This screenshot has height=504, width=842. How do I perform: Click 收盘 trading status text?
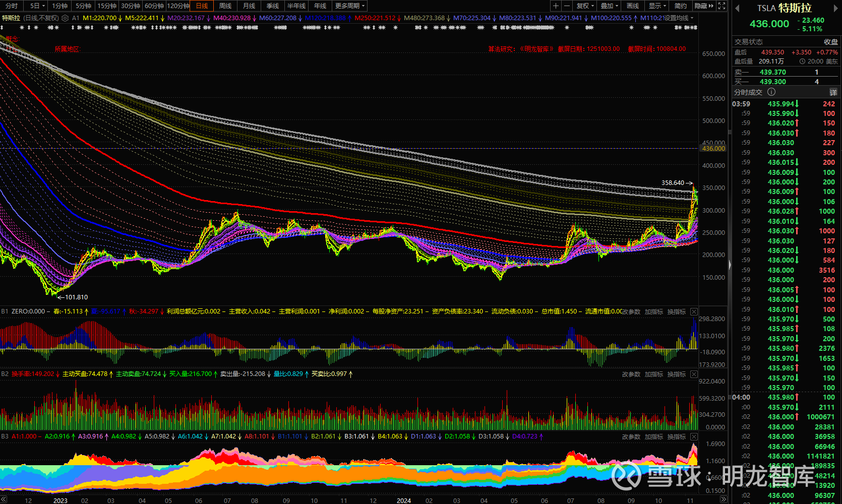coord(831,42)
